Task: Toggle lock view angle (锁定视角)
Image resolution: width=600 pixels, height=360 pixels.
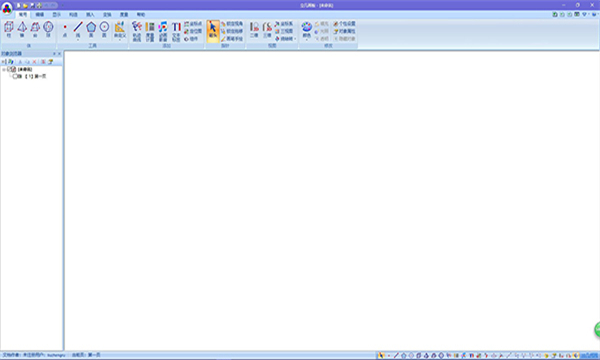Action: point(232,24)
